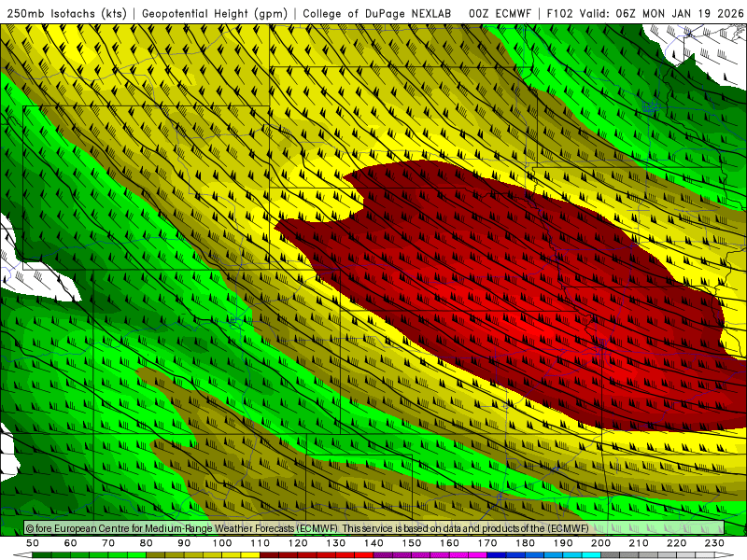Click the legend label '120'
The image size is (747, 560).
[298, 543]
